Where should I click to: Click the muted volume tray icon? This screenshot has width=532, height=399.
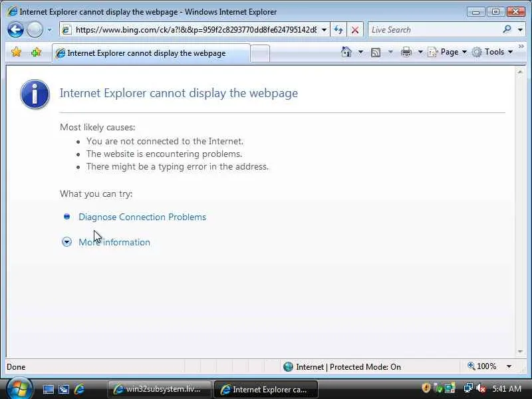coord(480,388)
